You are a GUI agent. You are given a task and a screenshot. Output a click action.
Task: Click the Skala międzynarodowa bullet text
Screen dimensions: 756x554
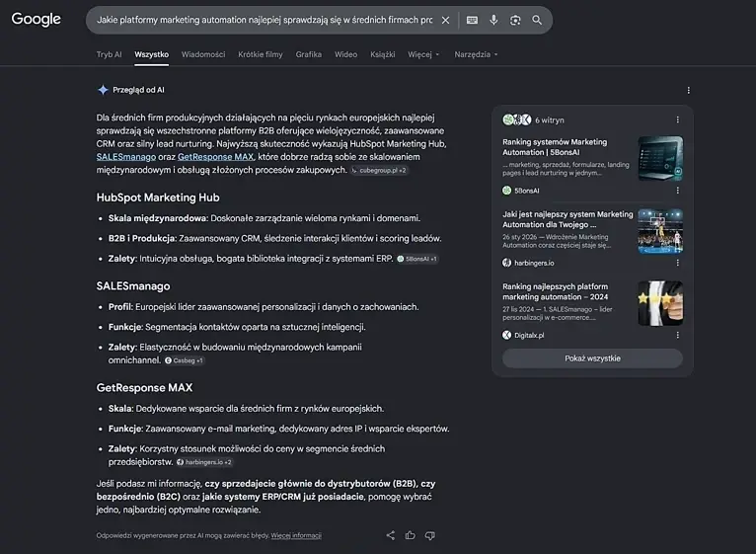coord(265,218)
